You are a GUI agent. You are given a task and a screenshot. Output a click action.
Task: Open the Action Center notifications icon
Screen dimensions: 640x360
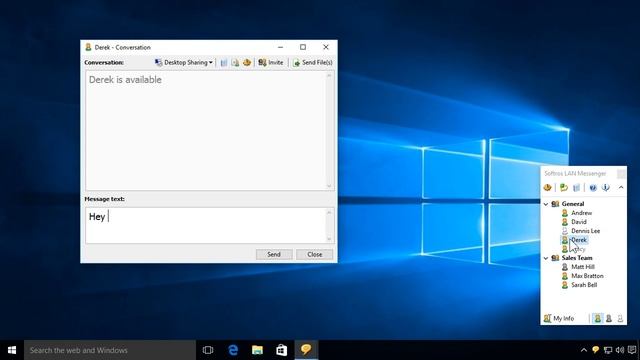632,350
